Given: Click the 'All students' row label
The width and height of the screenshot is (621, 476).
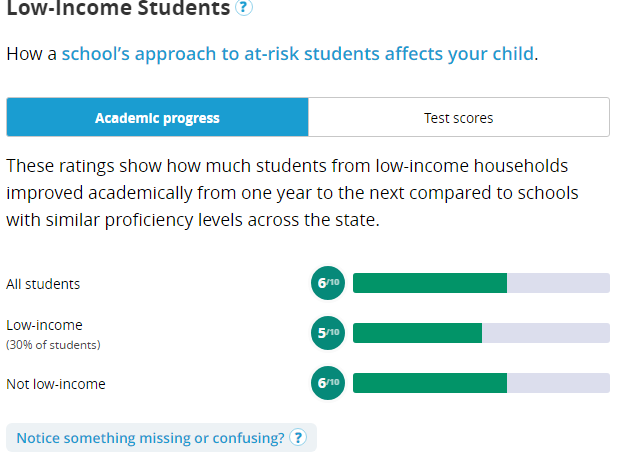Looking at the screenshot, I should click(43, 284).
